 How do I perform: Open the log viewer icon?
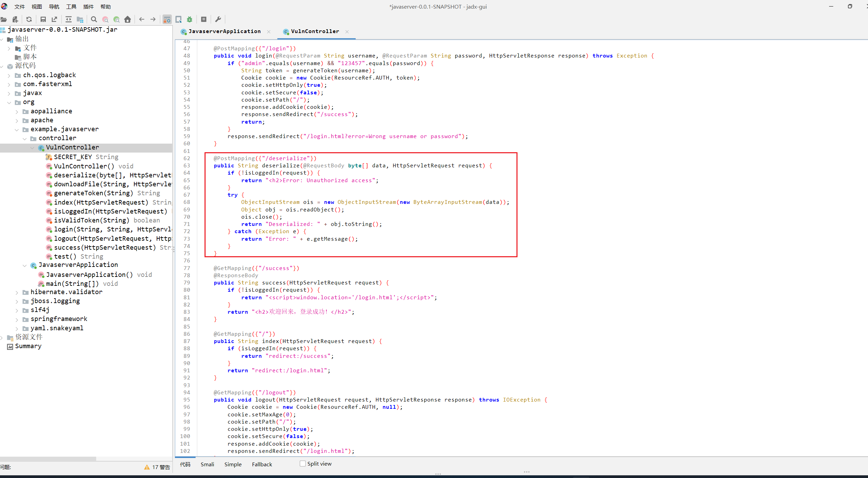click(204, 20)
